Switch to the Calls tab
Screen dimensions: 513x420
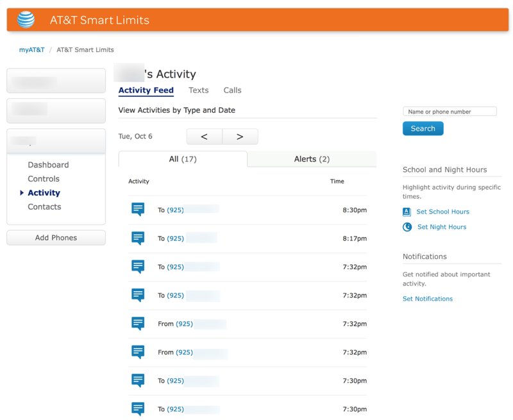pos(232,90)
